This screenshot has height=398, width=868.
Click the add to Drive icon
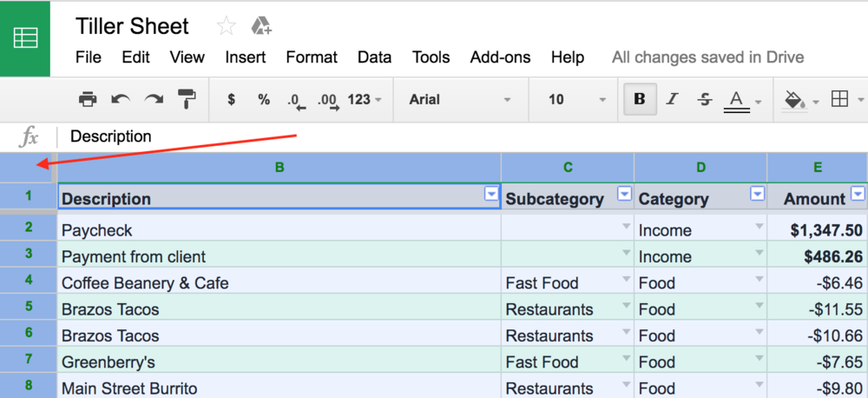point(260,26)
